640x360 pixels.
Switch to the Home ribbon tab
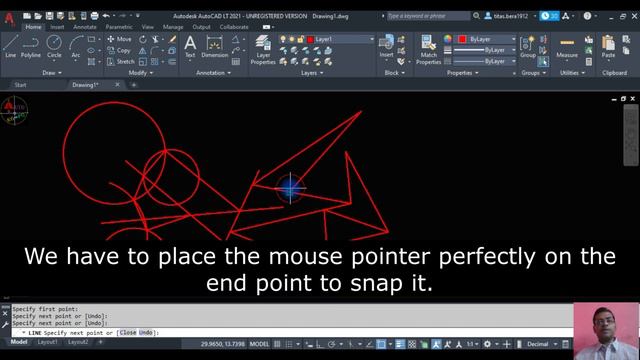(x=33, y=27)
